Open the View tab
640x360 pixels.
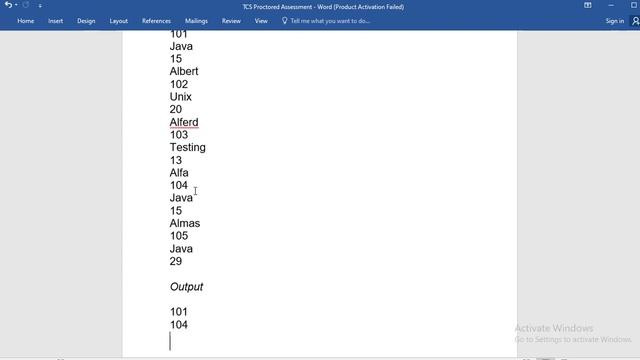click(261, 21)
